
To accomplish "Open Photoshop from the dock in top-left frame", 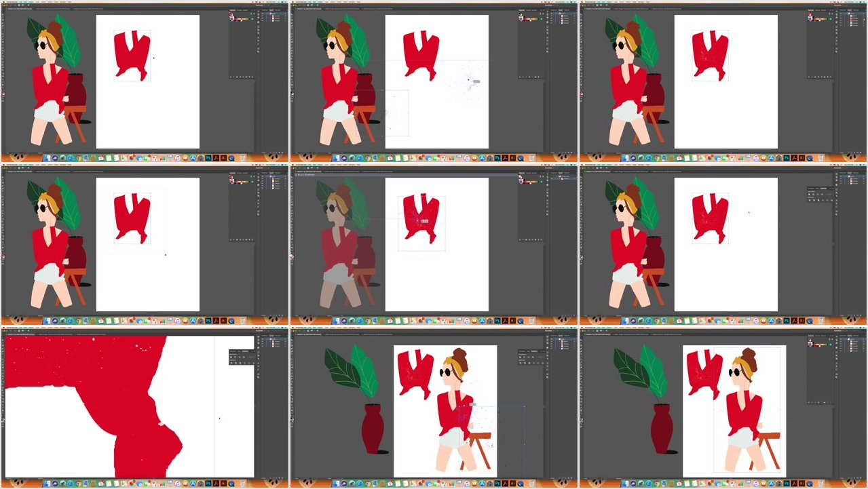I will 208,158.
